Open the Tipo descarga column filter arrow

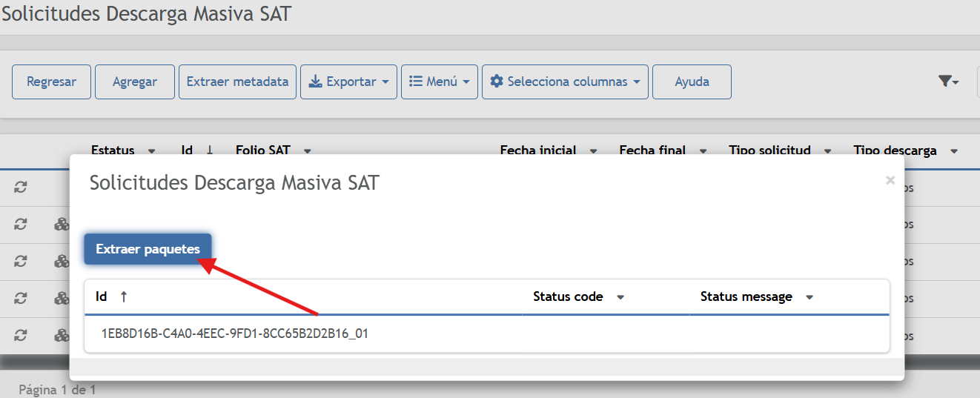point(953,150)
